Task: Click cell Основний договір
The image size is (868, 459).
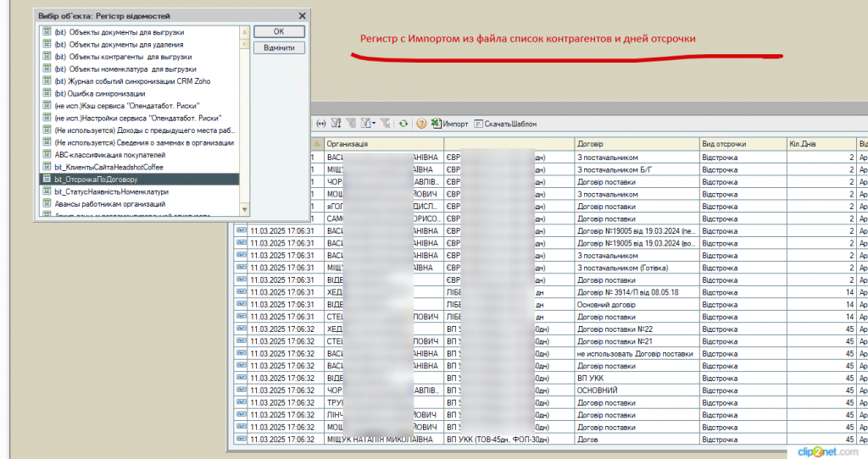Action: pyautogui.click(x=637, y=304)
